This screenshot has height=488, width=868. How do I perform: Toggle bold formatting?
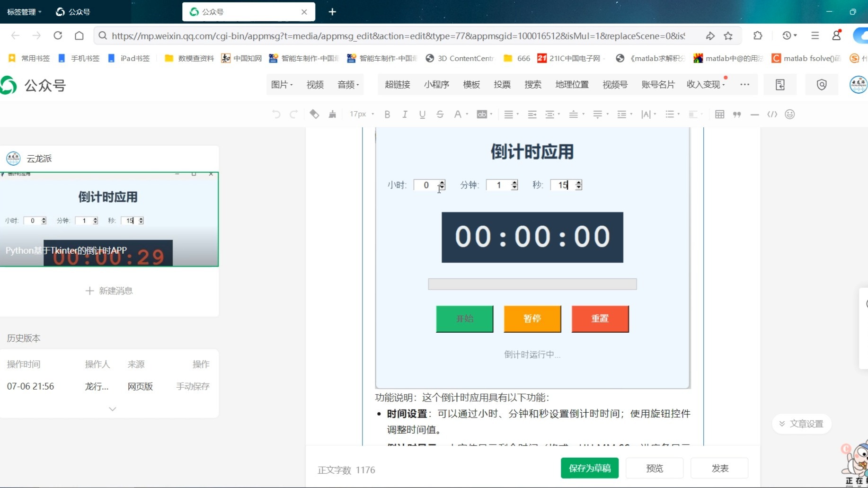click(387, 114)
